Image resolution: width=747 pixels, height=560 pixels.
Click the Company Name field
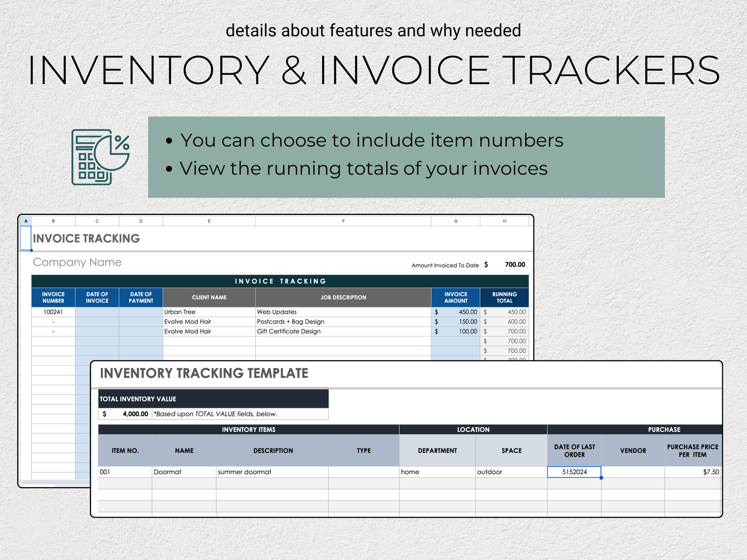78,262
